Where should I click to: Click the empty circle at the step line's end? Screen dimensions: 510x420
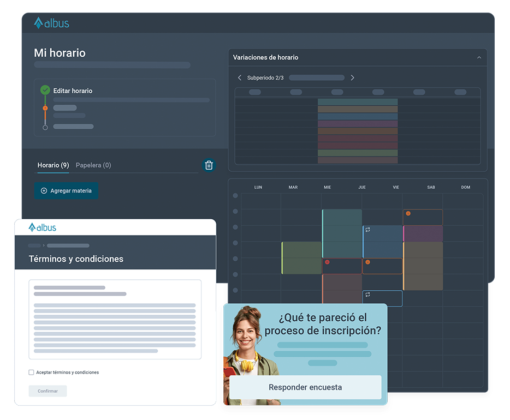tap(45, 127)
